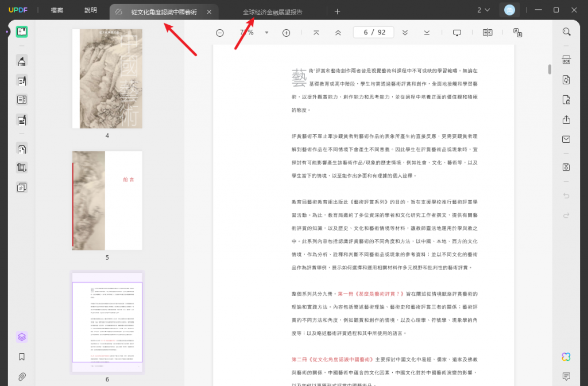Open the Fill and Sign tool

[22, 120]
